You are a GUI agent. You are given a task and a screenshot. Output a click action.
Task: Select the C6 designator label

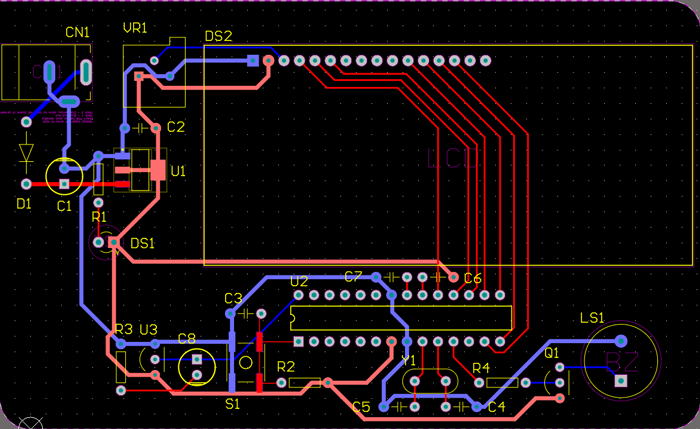(x=472, y=278)
